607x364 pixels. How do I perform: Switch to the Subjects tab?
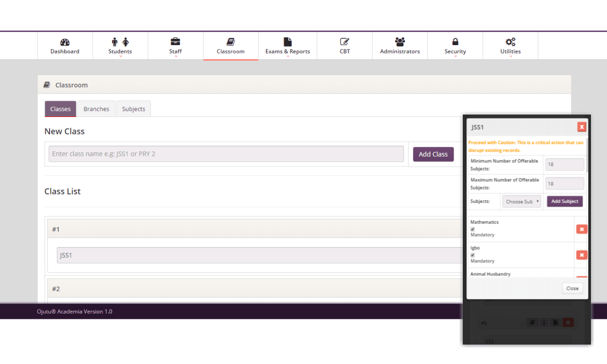coord(134,109)
